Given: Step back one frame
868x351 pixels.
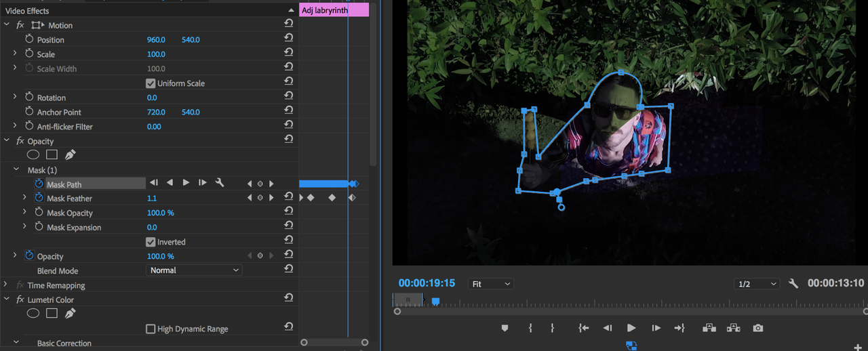Looking at the screenshot, I should pos(608,328).
